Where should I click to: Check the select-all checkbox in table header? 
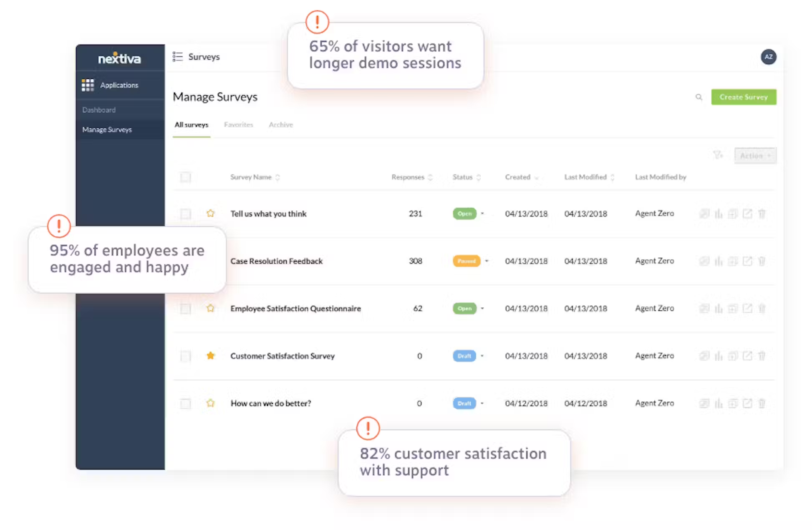pos(185,177)
